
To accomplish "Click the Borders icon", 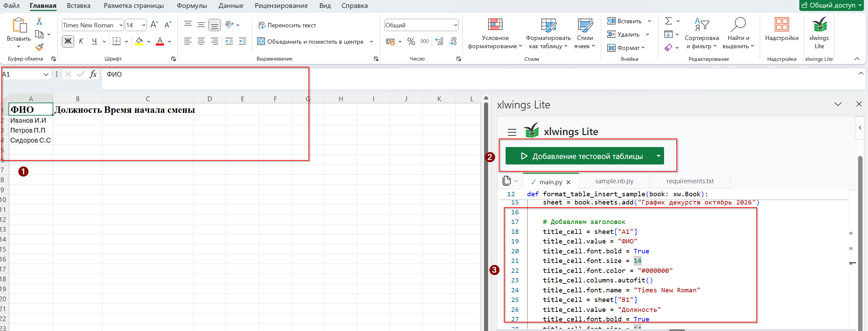I will pos(116,41).
